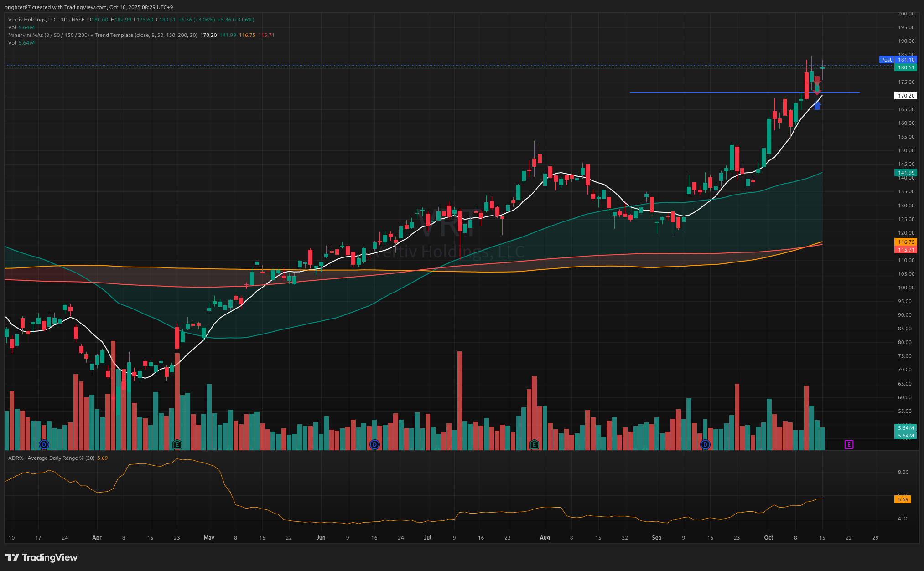924x571 pixels.
Task: Click the green 141.99 MA price label
Action: tap(906, 173)
